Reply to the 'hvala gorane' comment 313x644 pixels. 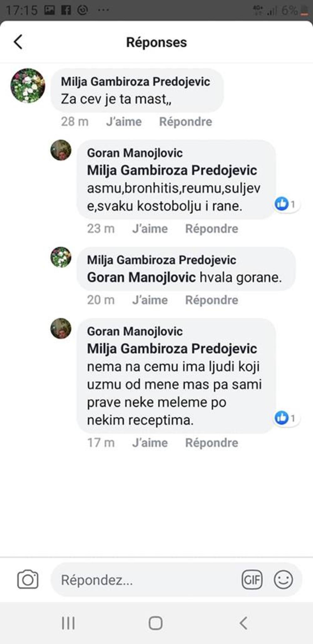point(212,300)
